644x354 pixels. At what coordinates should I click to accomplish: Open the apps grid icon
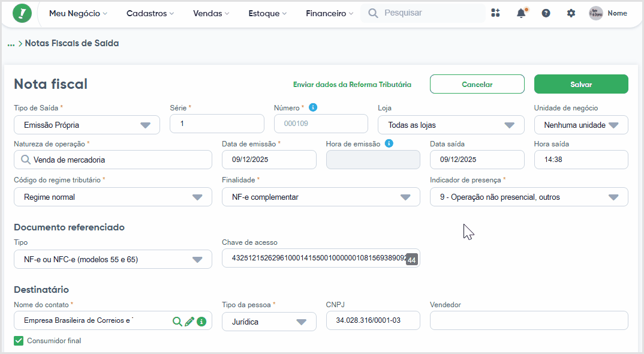click(x=496, y=13)
